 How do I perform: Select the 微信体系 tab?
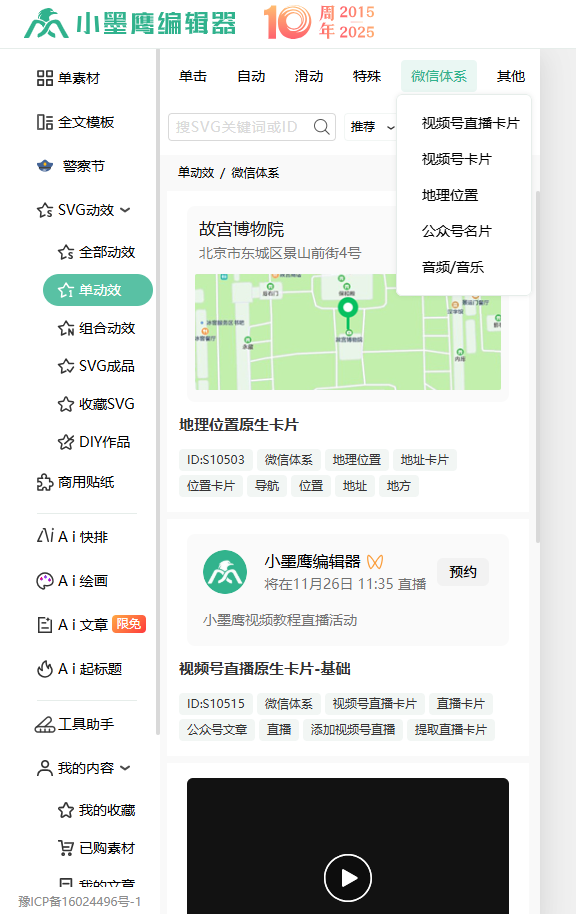(x=439, y=76)
